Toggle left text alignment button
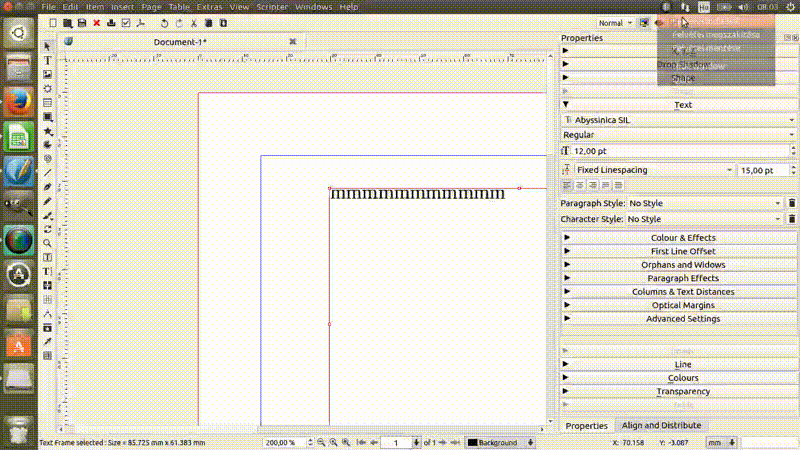The width and height of the screenshot is (800, 450). pyautogui.click(x=567, y=185)
